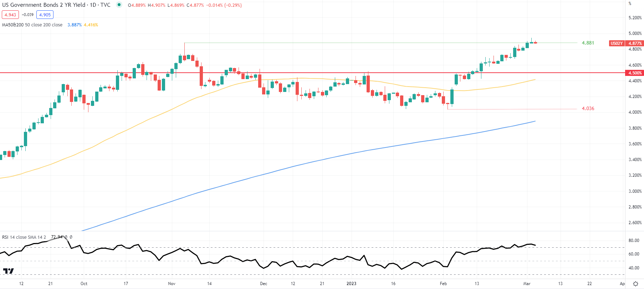Click the L4.869% low value
644x289 pixels.
point(176,5)
